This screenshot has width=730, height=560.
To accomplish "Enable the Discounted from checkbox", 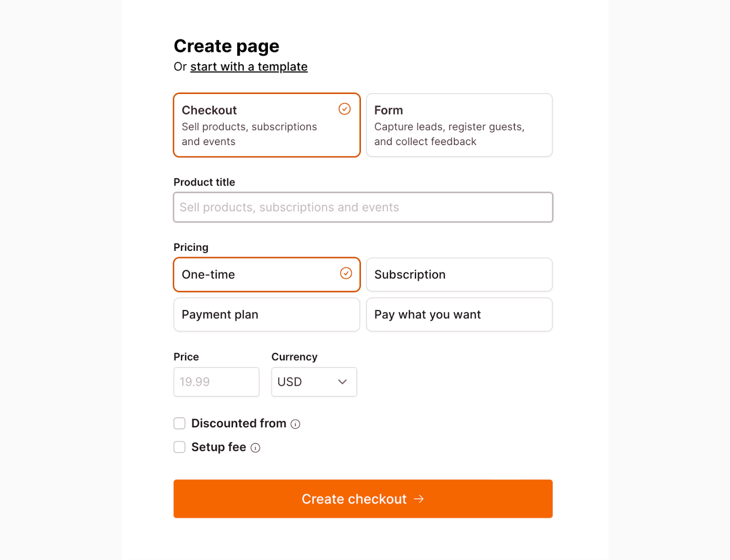I will 179,424.
